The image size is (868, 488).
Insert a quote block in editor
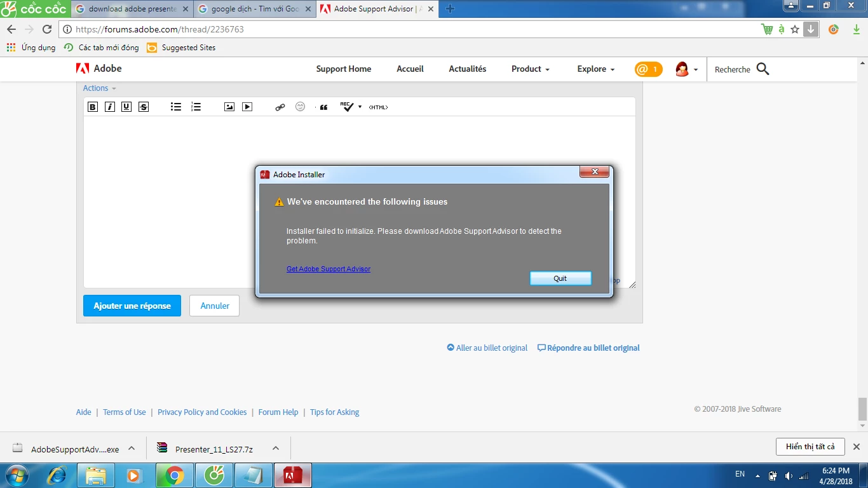323,107
